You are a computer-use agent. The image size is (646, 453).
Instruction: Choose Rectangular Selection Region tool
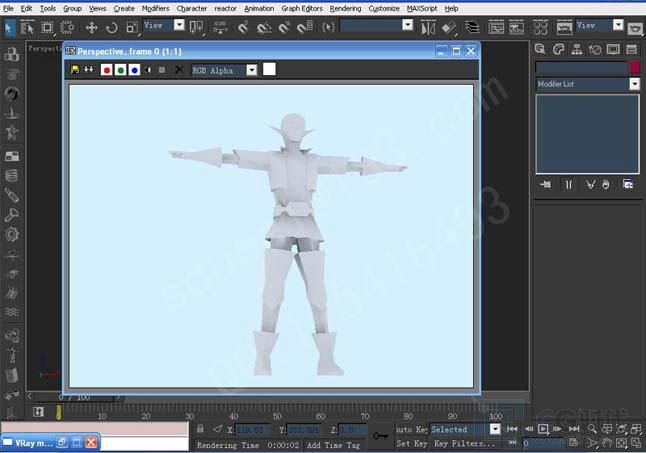[x=47, y=28]
